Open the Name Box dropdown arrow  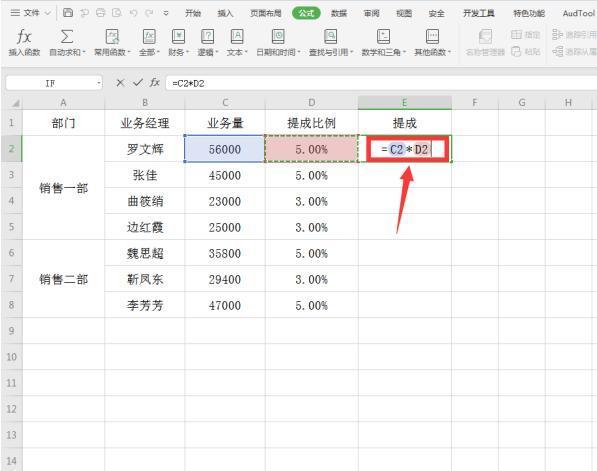point(99,83)
